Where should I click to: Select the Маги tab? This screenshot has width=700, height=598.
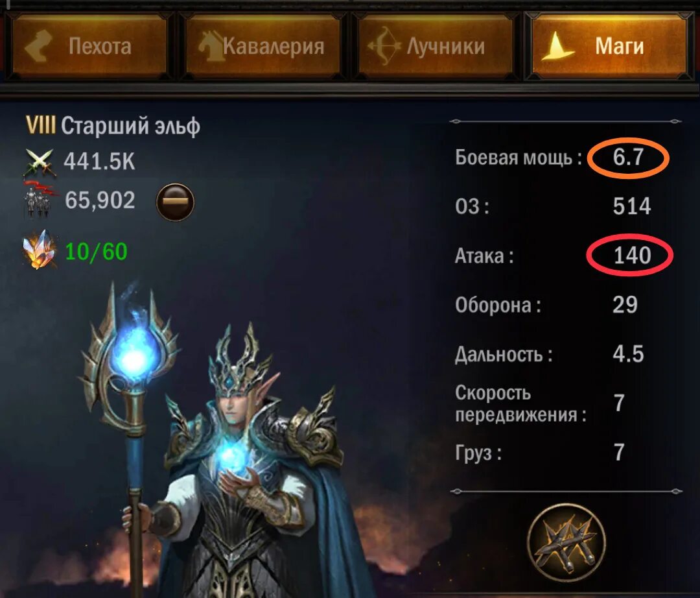pyautogui.click(x=609, y=46)
